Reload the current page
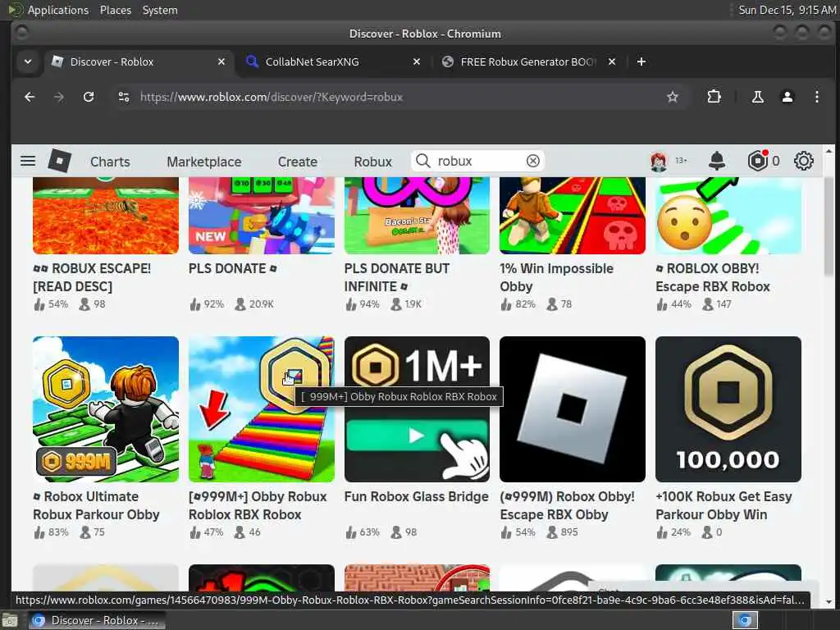The image size is (840, 630). click(89, 97)
